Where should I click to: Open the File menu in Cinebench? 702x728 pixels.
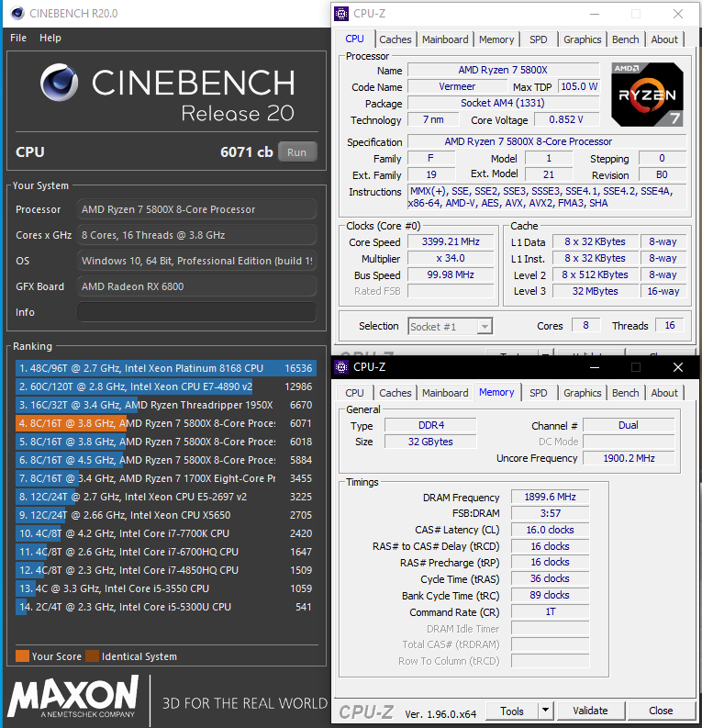click(18, 38)
